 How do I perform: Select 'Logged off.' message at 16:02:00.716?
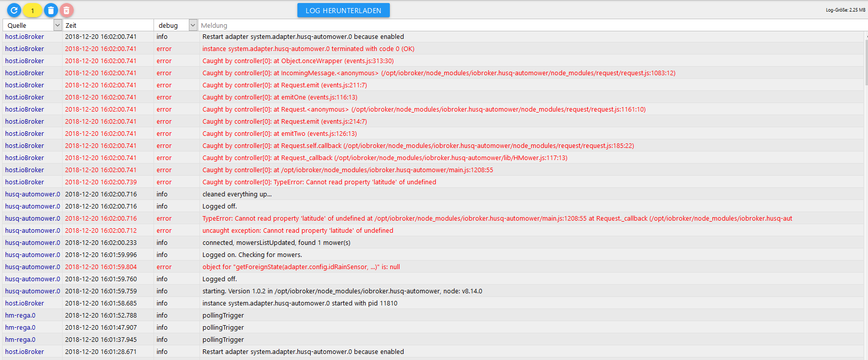click(x=220, y=207)
